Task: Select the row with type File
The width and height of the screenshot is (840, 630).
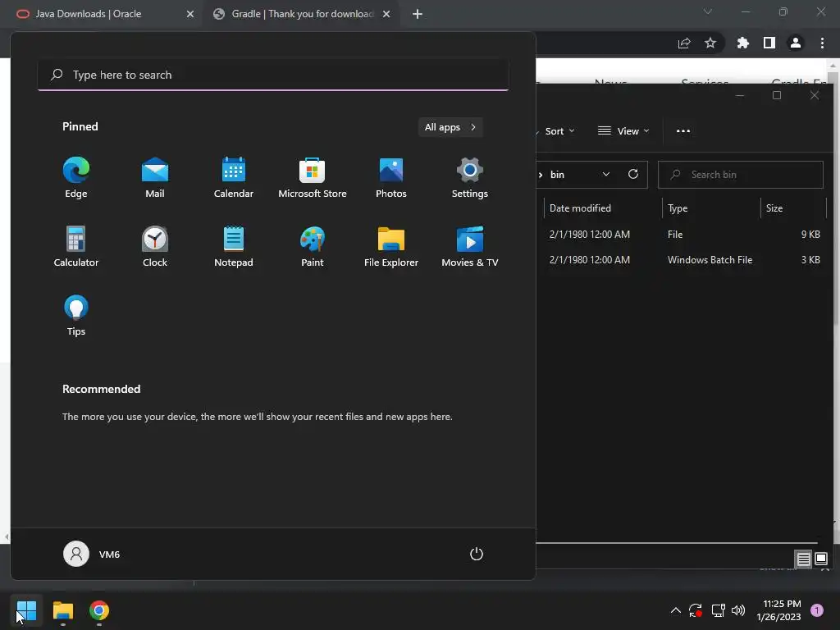Action: [682, 234]
